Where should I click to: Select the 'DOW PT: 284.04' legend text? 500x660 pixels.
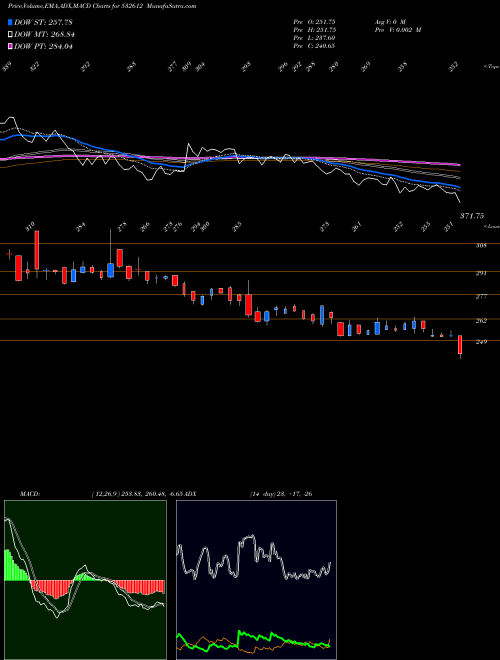click(43, 46)
